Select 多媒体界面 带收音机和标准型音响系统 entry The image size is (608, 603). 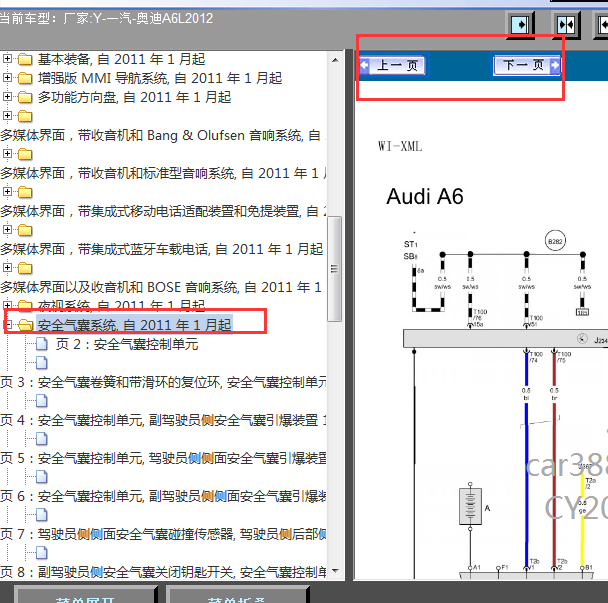coord(163,173)
